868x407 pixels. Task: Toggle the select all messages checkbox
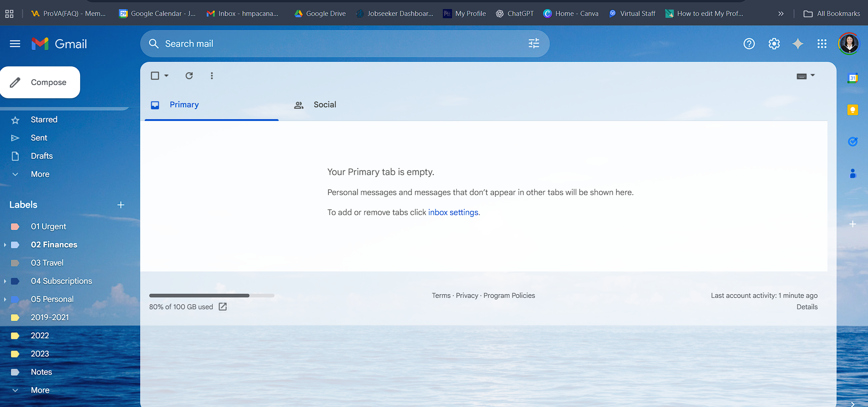point(155,75)
